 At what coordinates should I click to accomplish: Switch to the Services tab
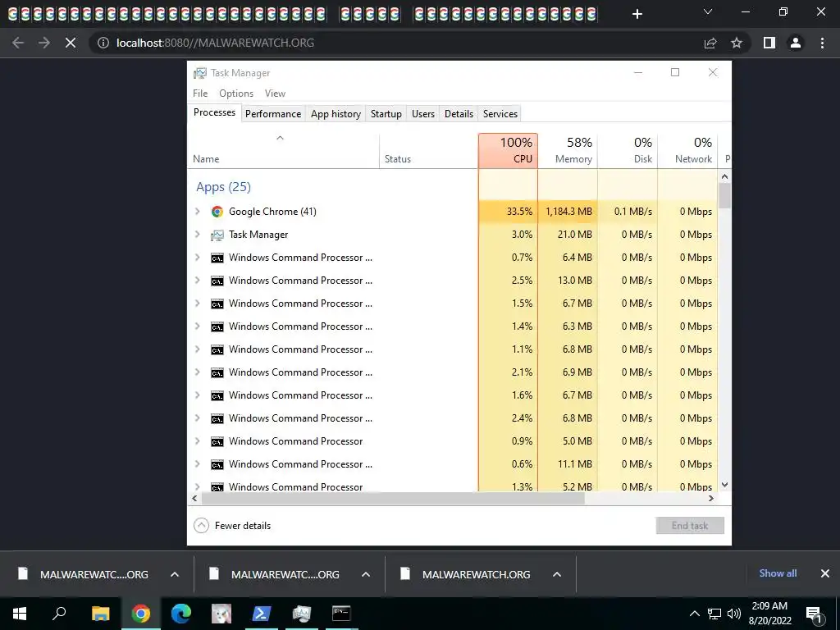click(500, 113)
